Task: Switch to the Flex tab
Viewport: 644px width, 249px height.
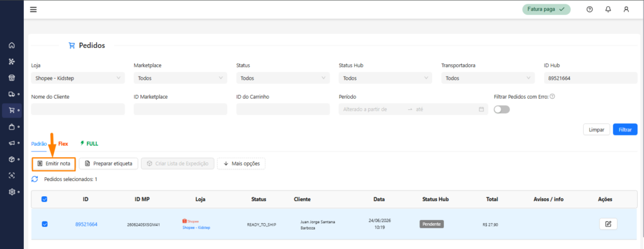Action: coord(63,144)
